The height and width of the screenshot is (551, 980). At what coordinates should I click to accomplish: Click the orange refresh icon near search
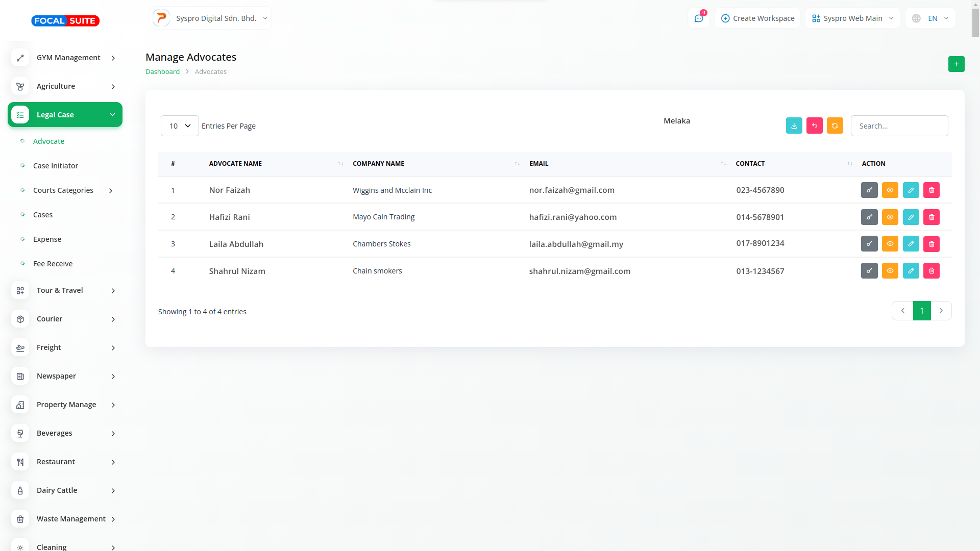click(x=835, y=126)
